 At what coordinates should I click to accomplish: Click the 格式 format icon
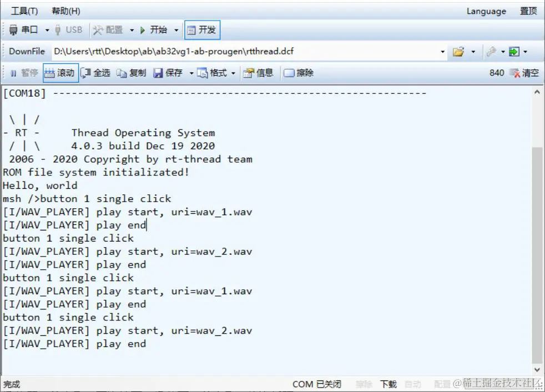203,73
